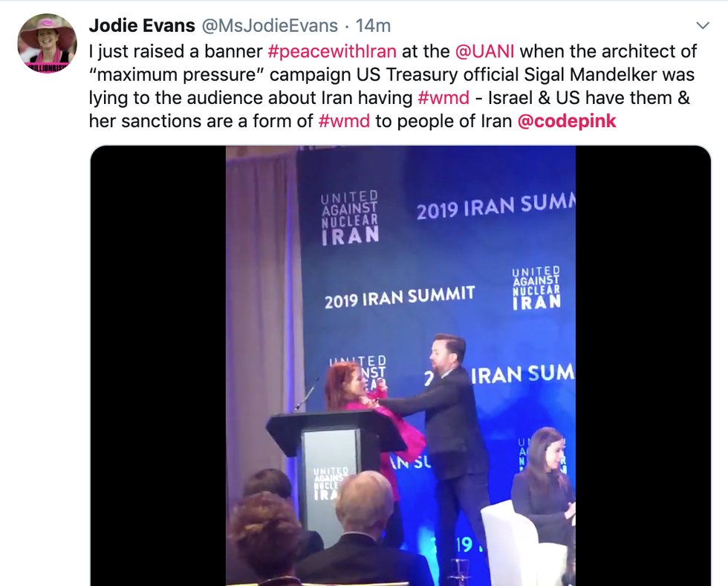
Task: Open the tweet via the 14m timestamp
Action: click(x=373, y=25)
